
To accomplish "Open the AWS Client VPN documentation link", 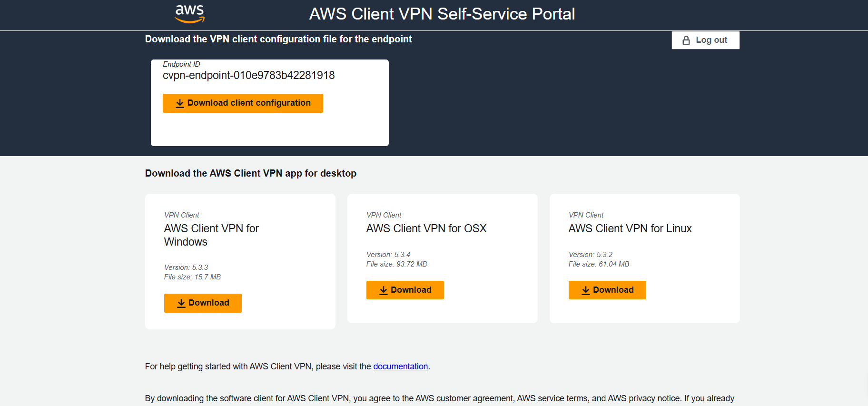I will pos(400,366).
